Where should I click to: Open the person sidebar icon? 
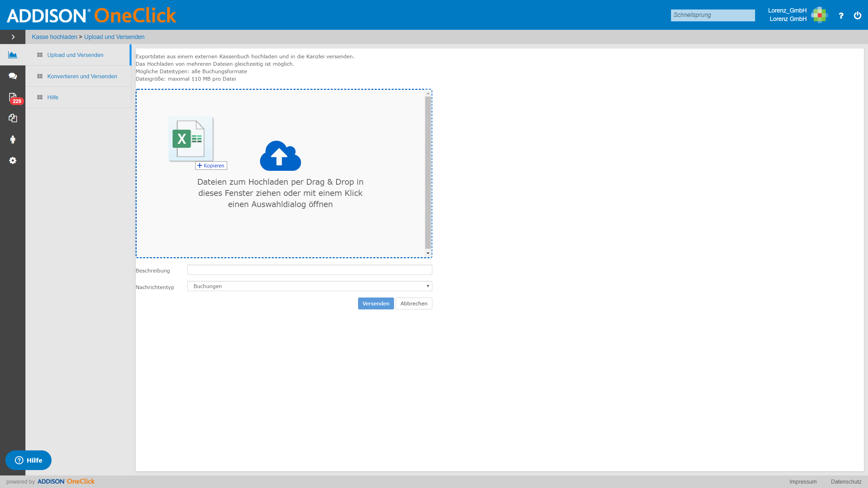(x=13, y=139)
